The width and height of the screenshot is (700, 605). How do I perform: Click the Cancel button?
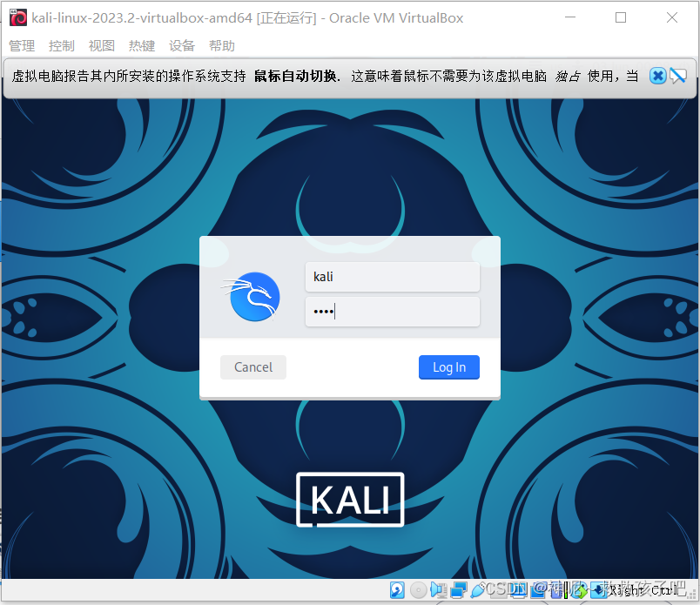(253, 367)
